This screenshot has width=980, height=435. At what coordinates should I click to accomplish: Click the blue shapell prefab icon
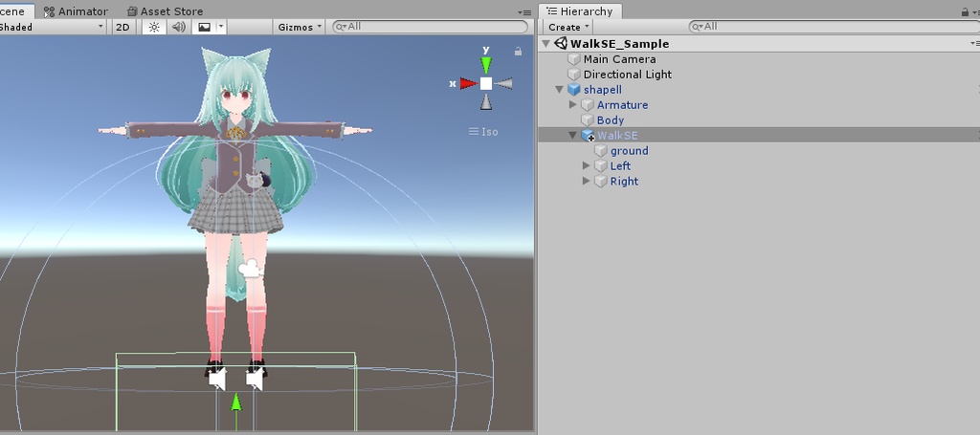click(573, 90)
